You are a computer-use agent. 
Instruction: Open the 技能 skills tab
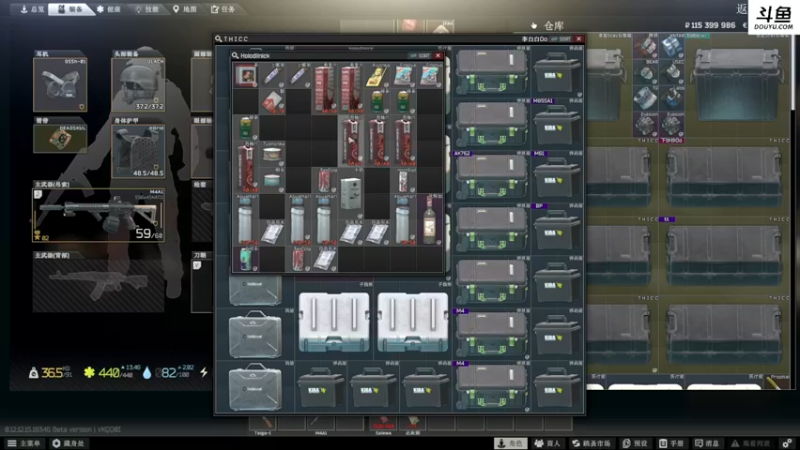pos(146,9)
